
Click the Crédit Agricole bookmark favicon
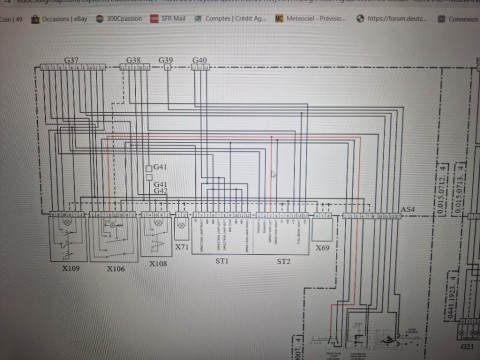198,19
